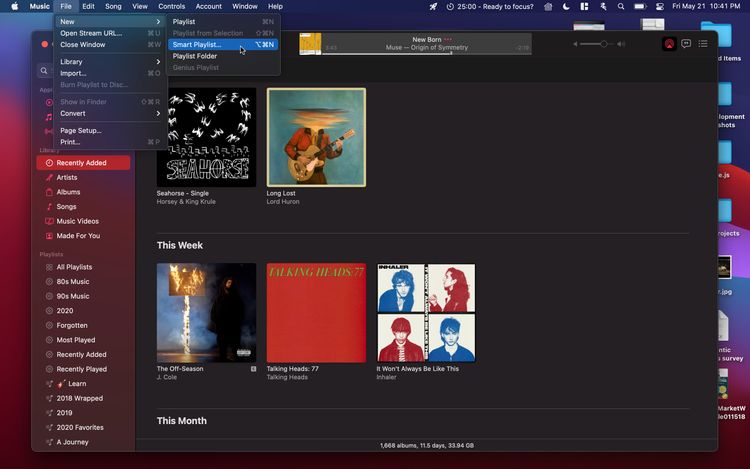Show lyrics with speech bubble icon

click(686, 44)
